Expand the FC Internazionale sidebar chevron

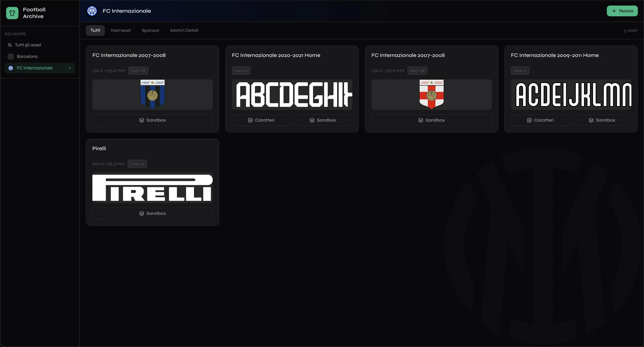(70, 68)
